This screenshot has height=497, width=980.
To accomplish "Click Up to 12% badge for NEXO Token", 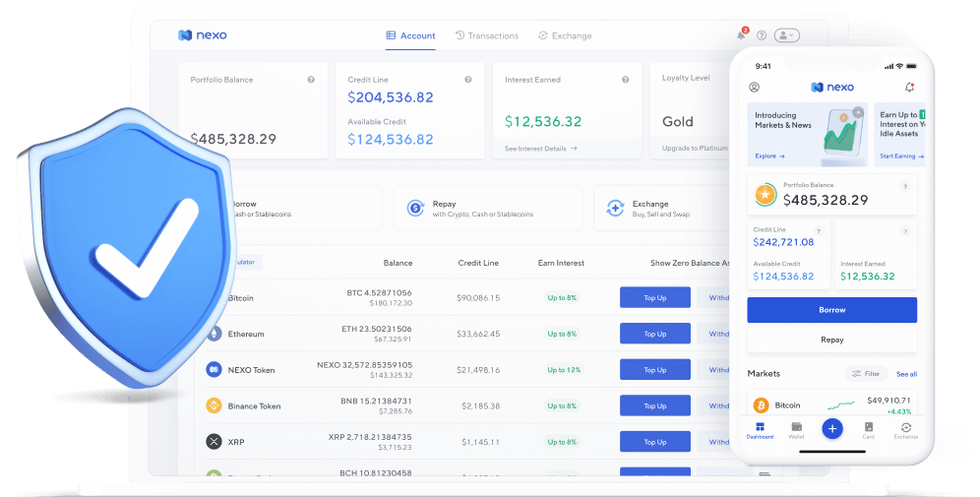I will (564, 370).
